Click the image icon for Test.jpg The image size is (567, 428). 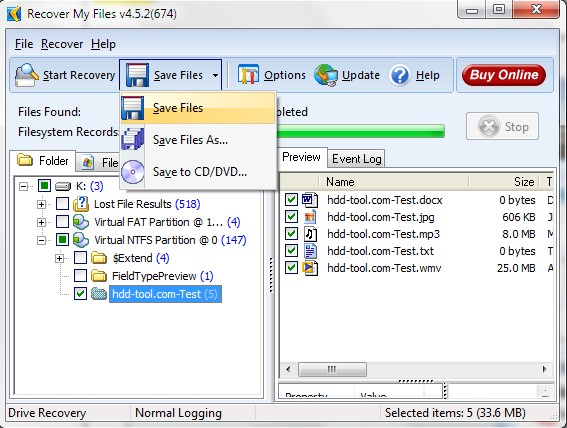tap(310, 217)
